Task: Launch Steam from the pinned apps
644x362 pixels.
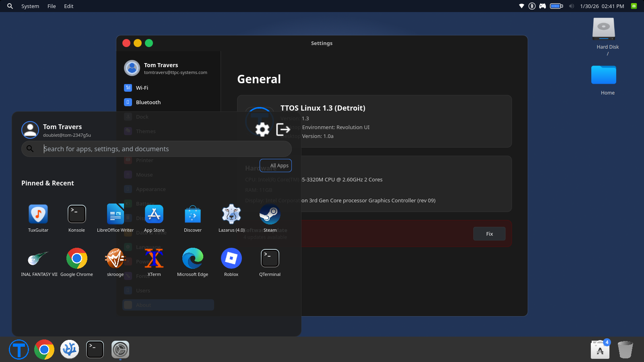Action: point(270,214)
